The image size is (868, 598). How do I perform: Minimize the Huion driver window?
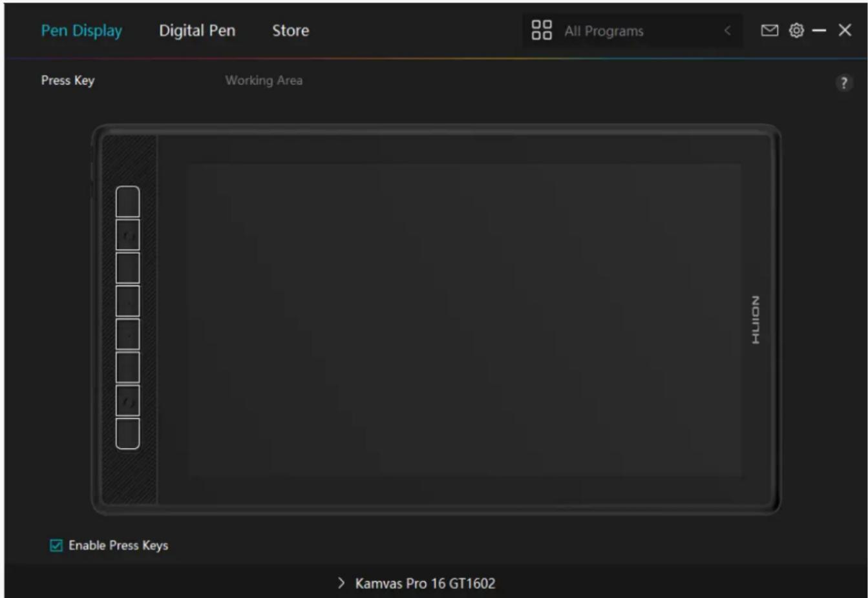click(820, 30)
